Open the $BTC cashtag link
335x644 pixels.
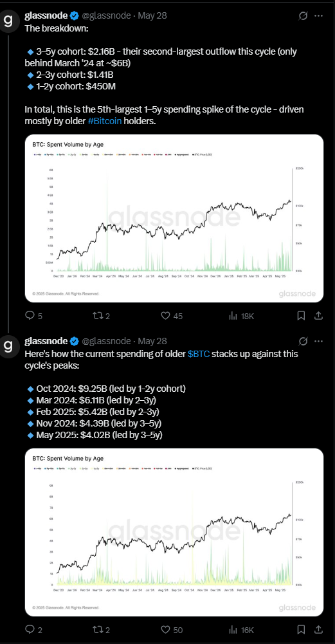point(199,354)
